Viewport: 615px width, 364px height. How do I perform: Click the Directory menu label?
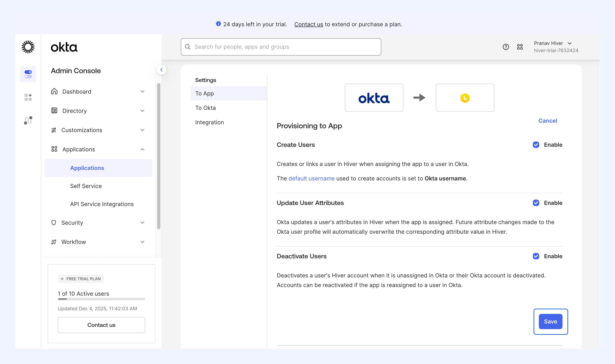(x=75, y=111)
